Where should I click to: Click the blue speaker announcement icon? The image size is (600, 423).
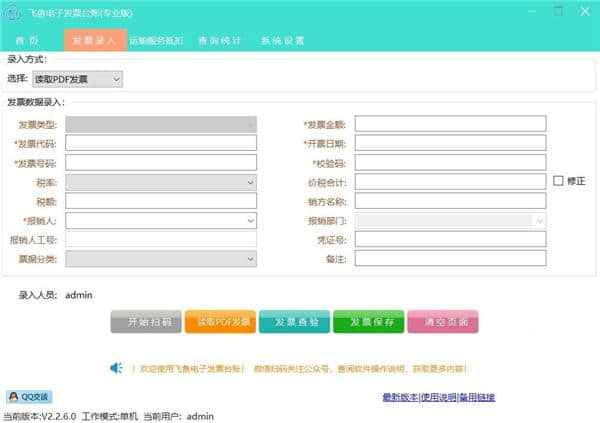pyautogui.click(x=116, y=369)
